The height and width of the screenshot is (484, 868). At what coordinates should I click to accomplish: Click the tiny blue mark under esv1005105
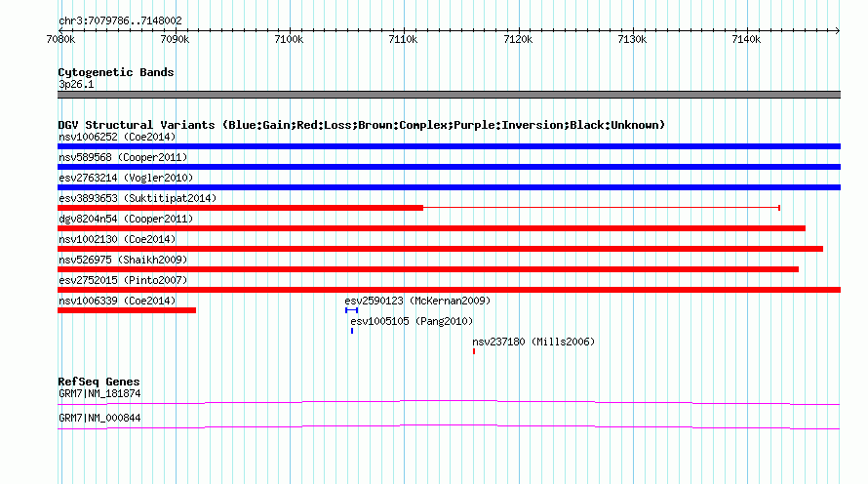(x=352, y=331)
